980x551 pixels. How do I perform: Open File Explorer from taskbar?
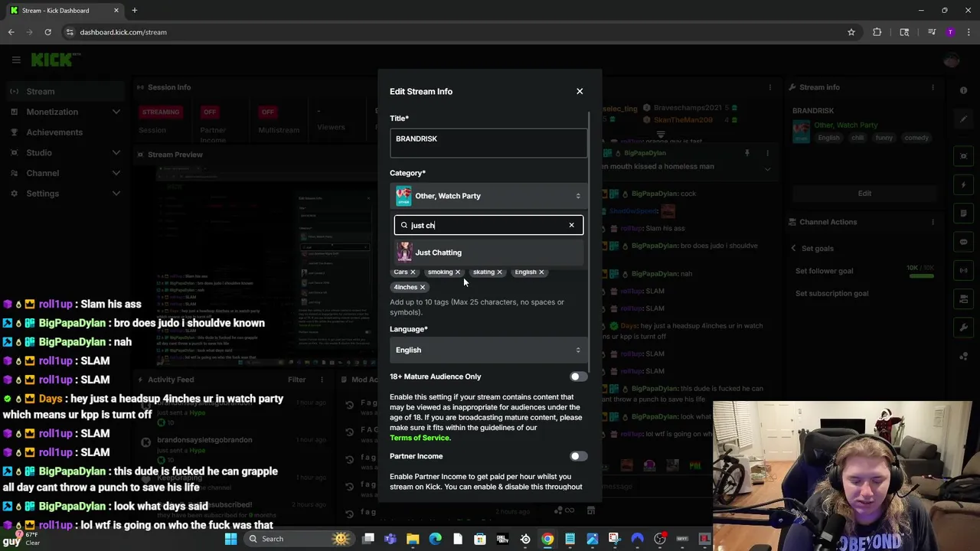tap(413, 539)
